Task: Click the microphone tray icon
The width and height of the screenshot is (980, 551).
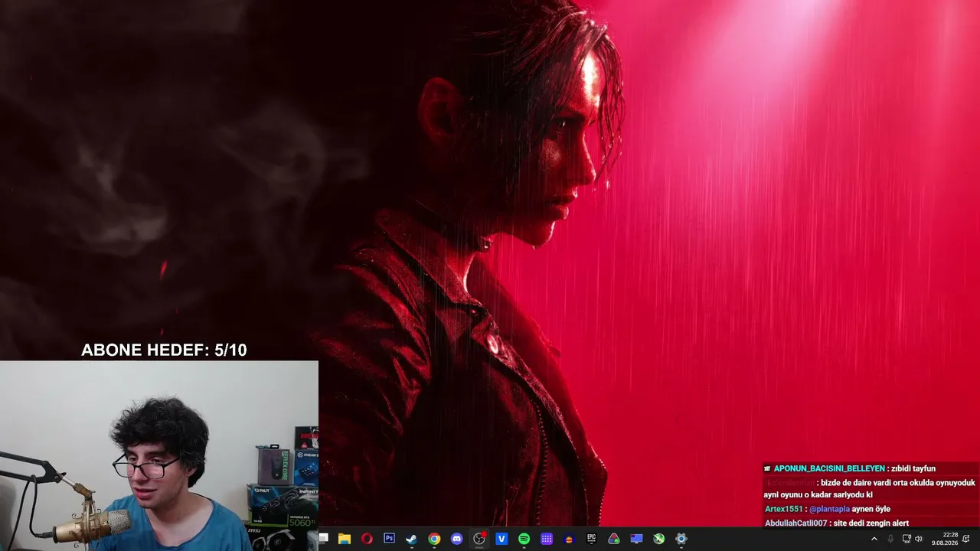Action: tap(890, 539)
